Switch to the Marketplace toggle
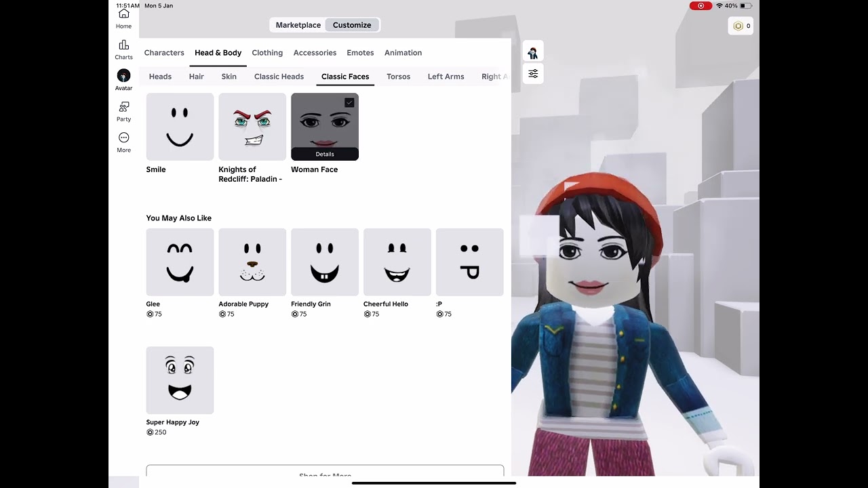868x488 pixels. (x=298, y=25)
